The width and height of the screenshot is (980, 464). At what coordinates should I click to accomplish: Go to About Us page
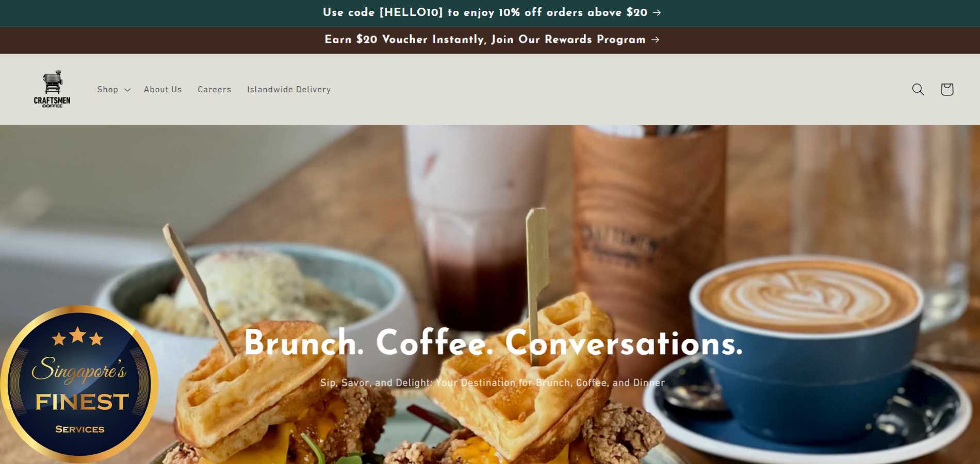162,89
